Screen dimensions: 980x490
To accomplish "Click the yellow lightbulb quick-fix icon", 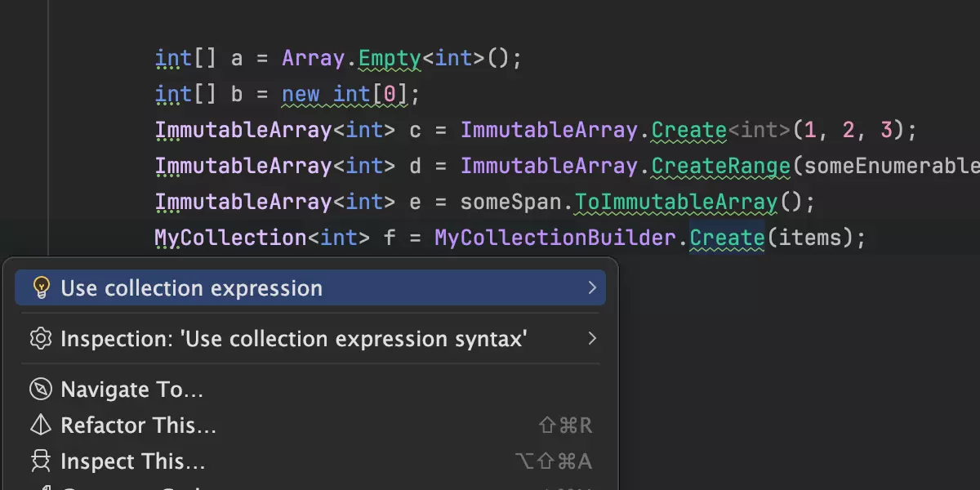I will coord(40,288).
